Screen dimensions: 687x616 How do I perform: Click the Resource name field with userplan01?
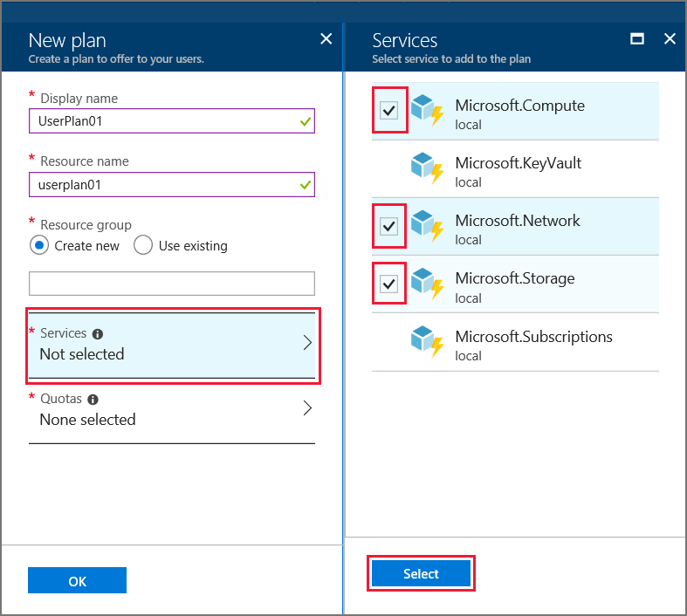[172, 184]
